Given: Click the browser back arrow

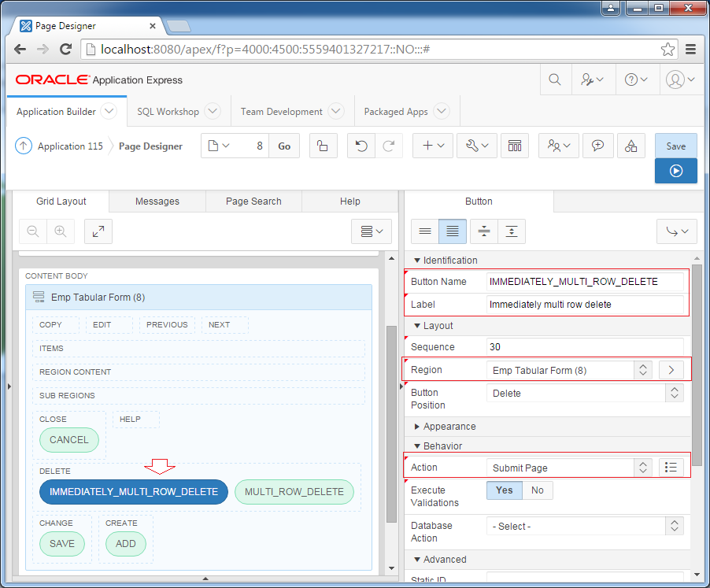Looking at the screenshot, I should (x=20, y=49).
